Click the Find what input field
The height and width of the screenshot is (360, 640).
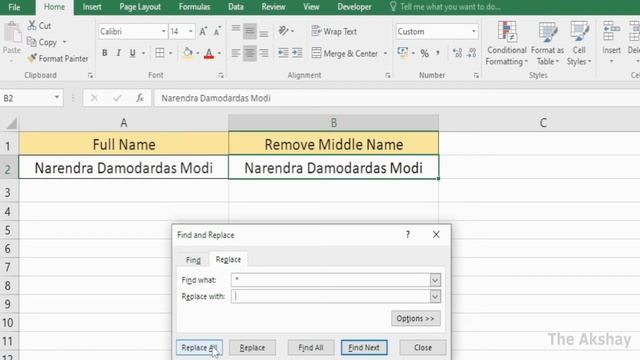(x=331, y=280)
